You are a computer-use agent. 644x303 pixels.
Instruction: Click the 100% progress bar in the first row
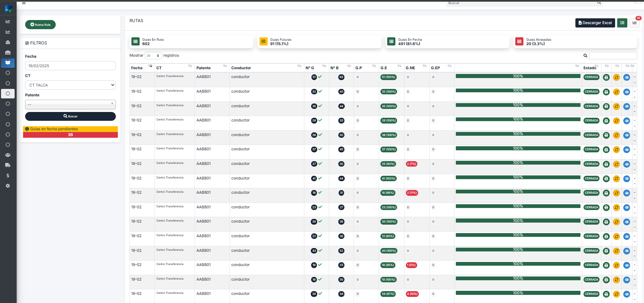518,76
